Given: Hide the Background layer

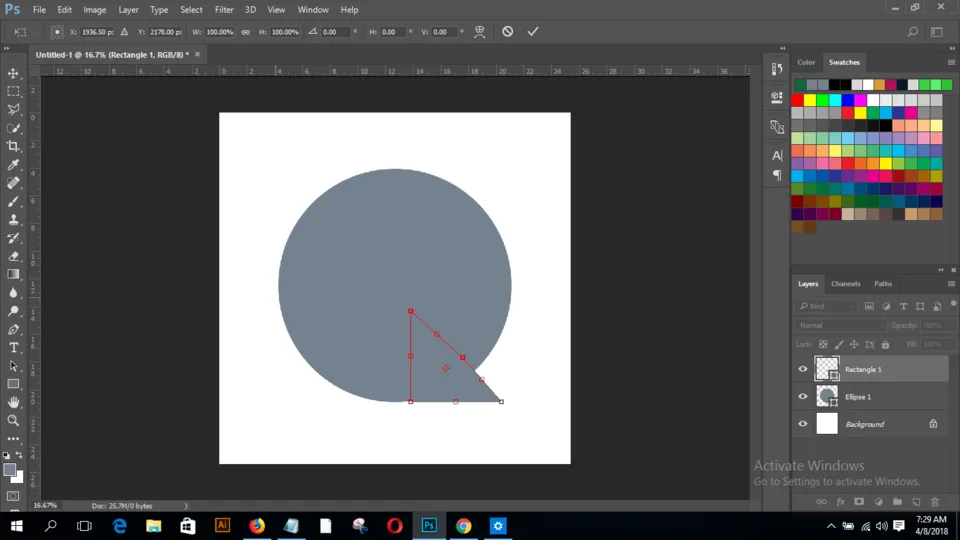Looking at the screenshot, I should [x=803, y=424].
